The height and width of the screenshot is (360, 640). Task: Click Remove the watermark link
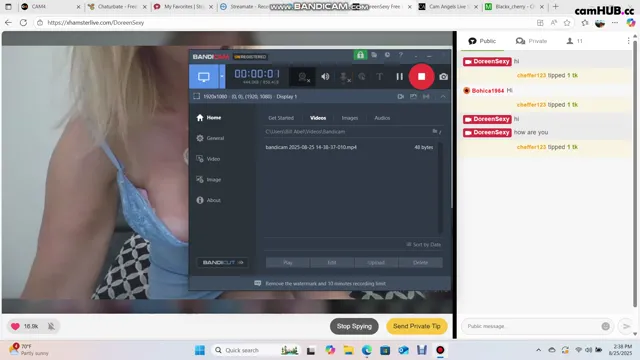coord(325,283)
